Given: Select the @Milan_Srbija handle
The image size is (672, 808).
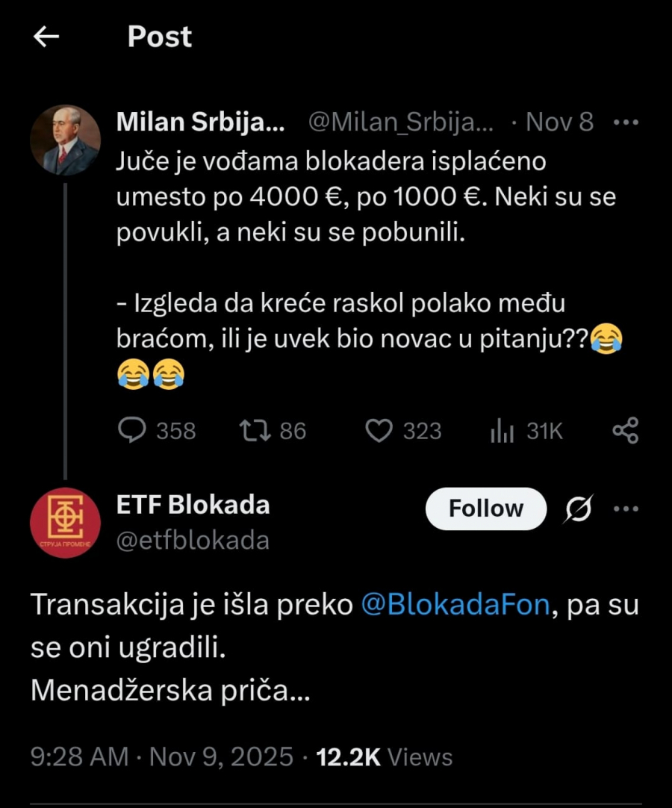Looking at the screenshot, I should (x=399, y=122).
